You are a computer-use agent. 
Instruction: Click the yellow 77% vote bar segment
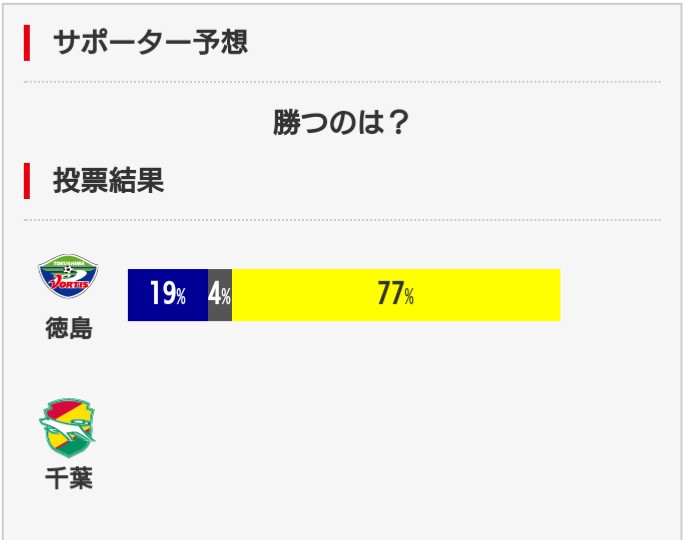(480, 295)
